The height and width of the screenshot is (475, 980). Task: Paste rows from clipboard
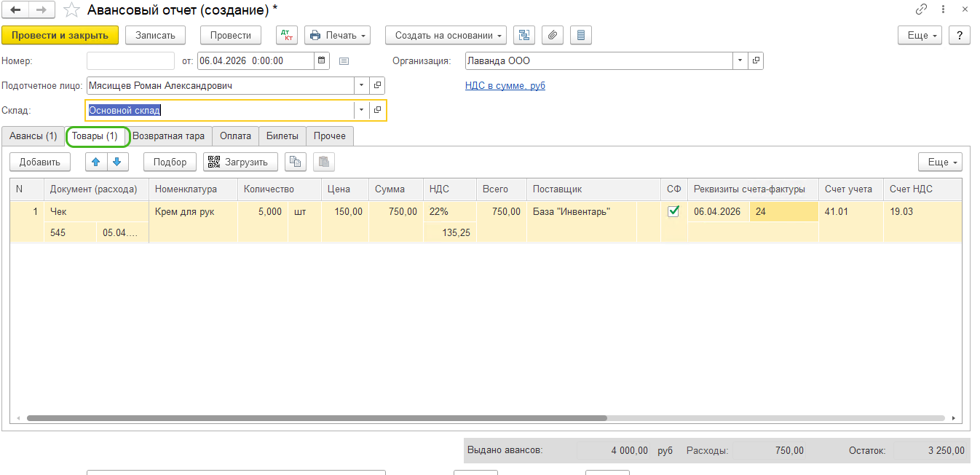tap(324, 162)
